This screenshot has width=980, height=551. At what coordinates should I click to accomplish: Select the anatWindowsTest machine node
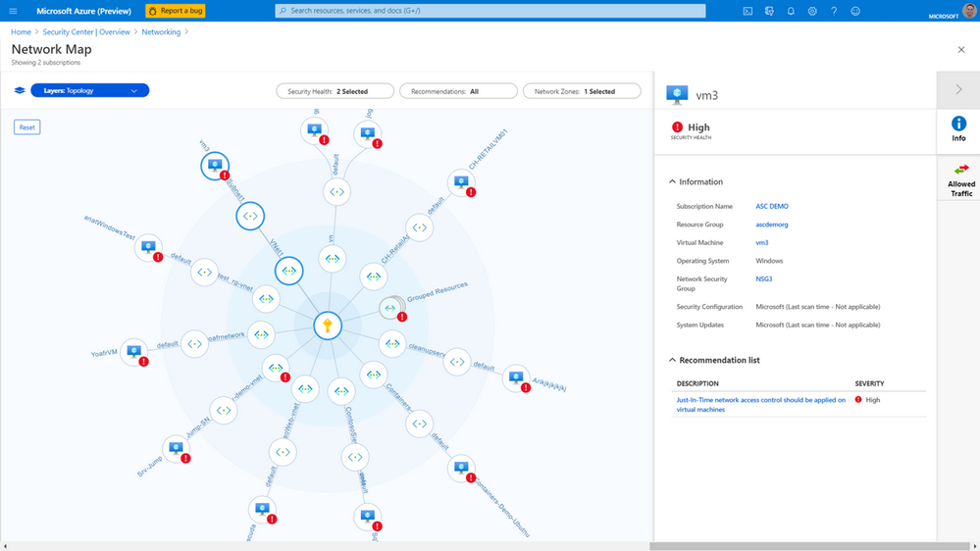148,248
